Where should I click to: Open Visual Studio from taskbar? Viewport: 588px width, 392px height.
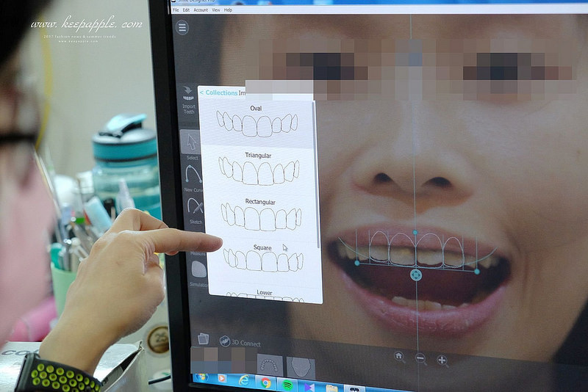pyautogui.click(x=309, y=387)
